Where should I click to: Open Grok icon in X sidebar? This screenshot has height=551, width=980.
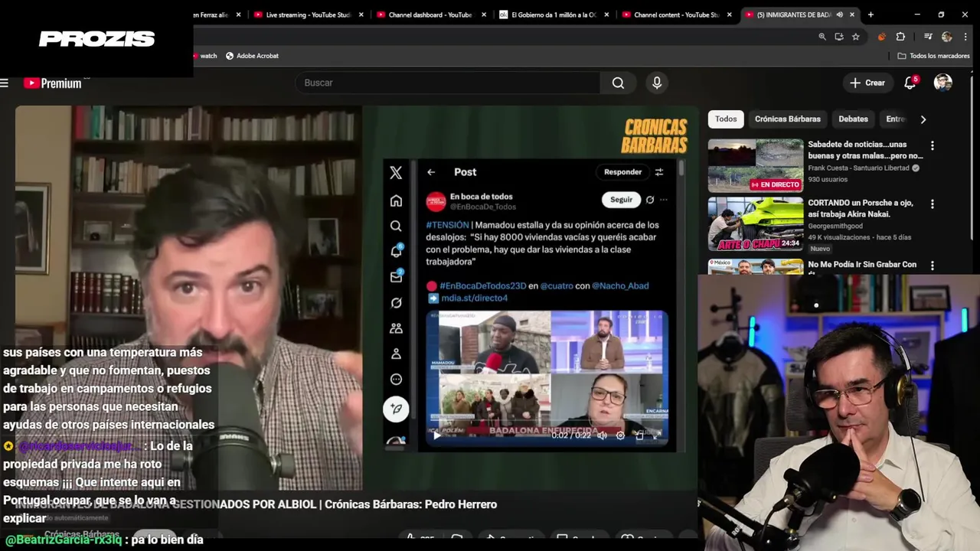(396, 302)
